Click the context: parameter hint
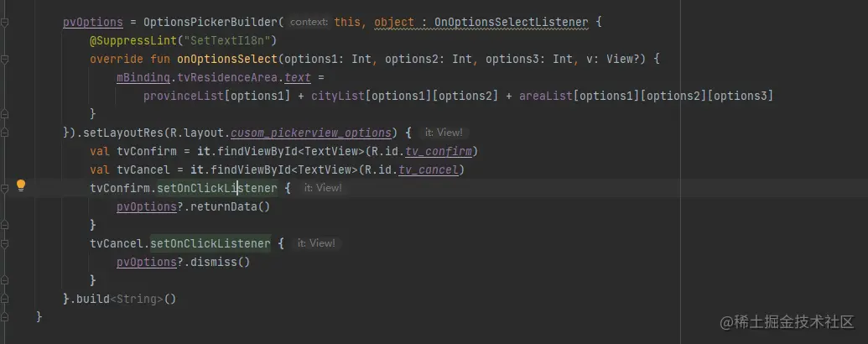868x344 pixels. 309,23
